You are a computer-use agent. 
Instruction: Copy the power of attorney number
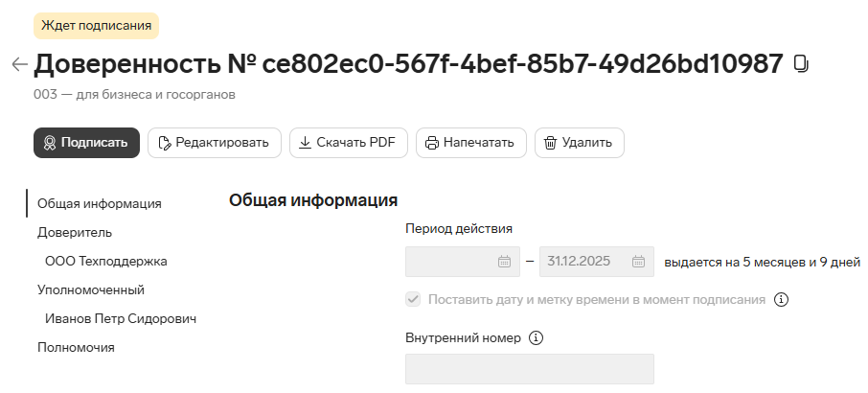801,63
